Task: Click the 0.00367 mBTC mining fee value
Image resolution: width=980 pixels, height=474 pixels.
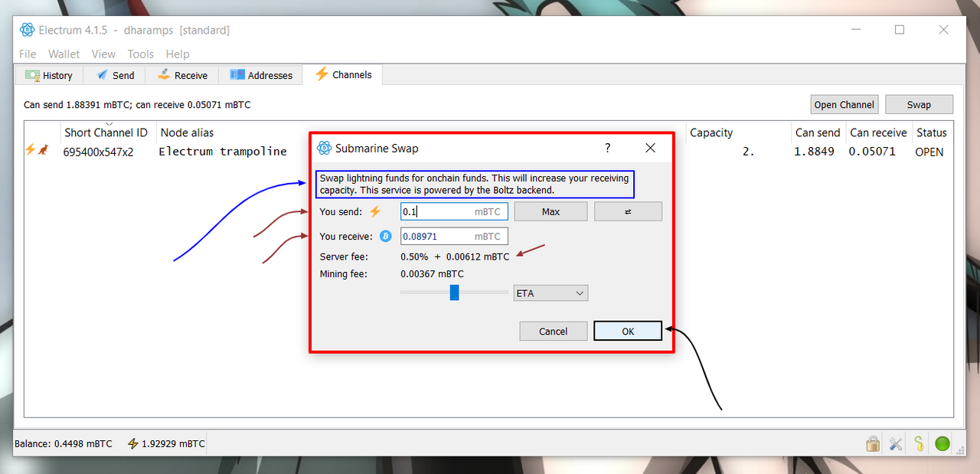Action: [x=432, y=273]
